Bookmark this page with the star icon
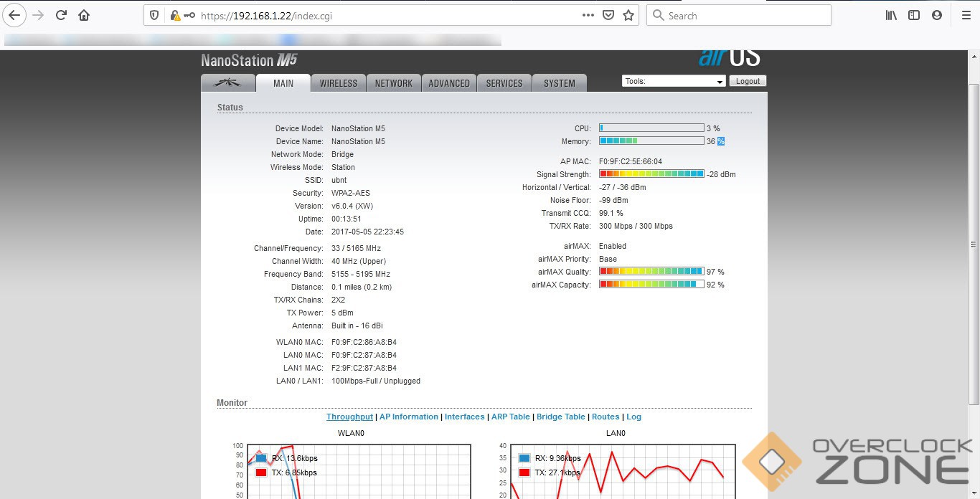980x499 pixels. pos(628,15)
